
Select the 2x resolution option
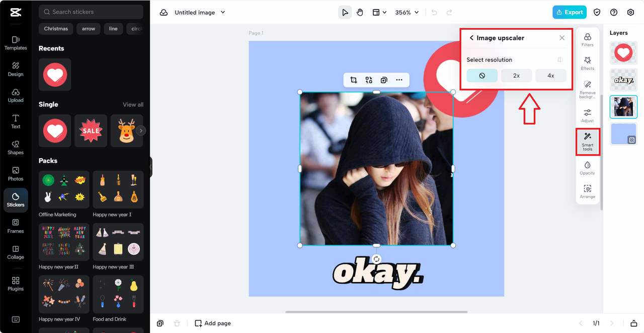(516, 76)
